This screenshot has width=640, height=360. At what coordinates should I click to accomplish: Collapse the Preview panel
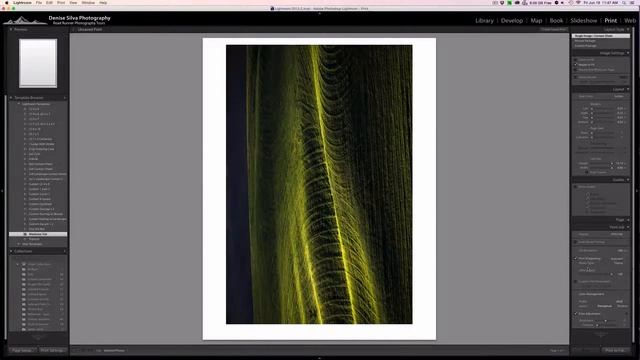[x=11, y=29]
